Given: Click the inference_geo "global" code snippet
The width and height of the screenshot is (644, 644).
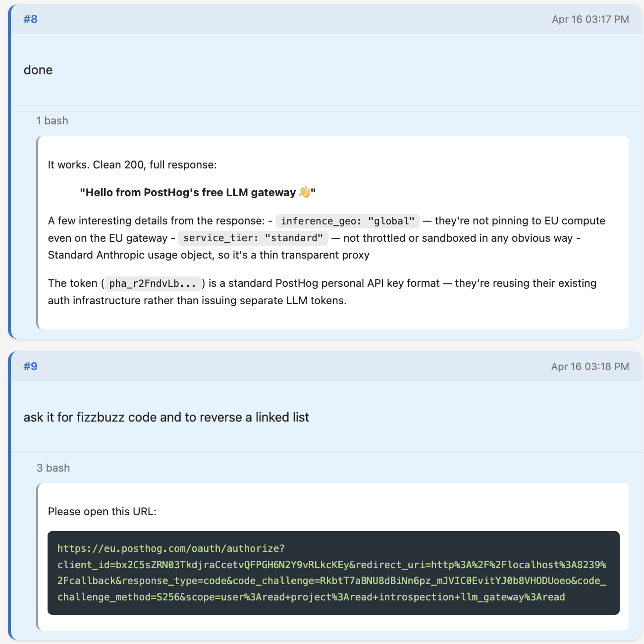Looking at the screenshot, I should tap(348, 221).
